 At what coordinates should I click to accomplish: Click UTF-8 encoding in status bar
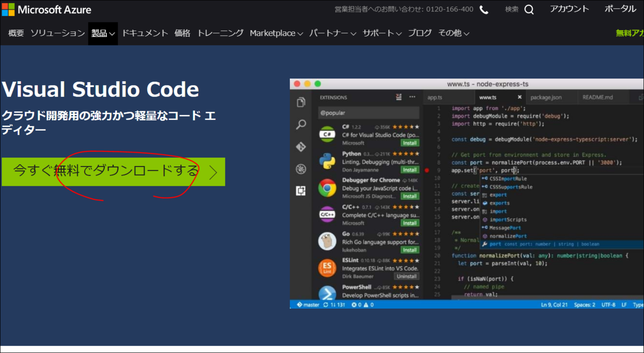click(608, 305)
